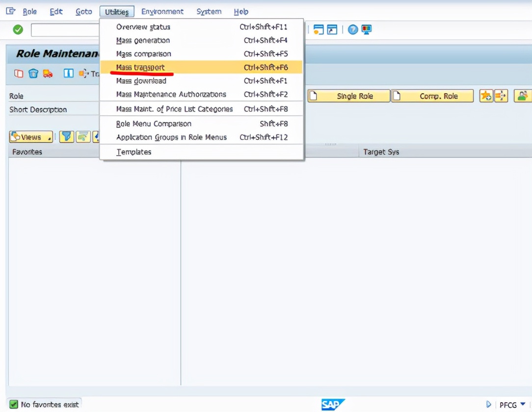Click the Transport truck icon
Screen dimensions: 532x412
48,73
